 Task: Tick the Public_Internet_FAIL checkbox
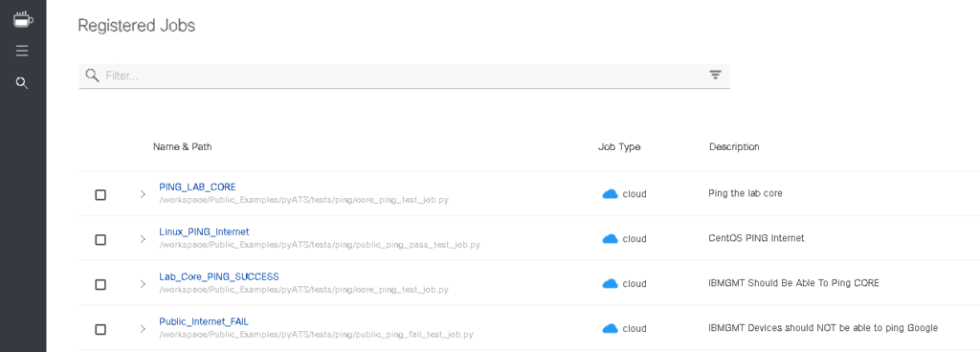(100, 330)
